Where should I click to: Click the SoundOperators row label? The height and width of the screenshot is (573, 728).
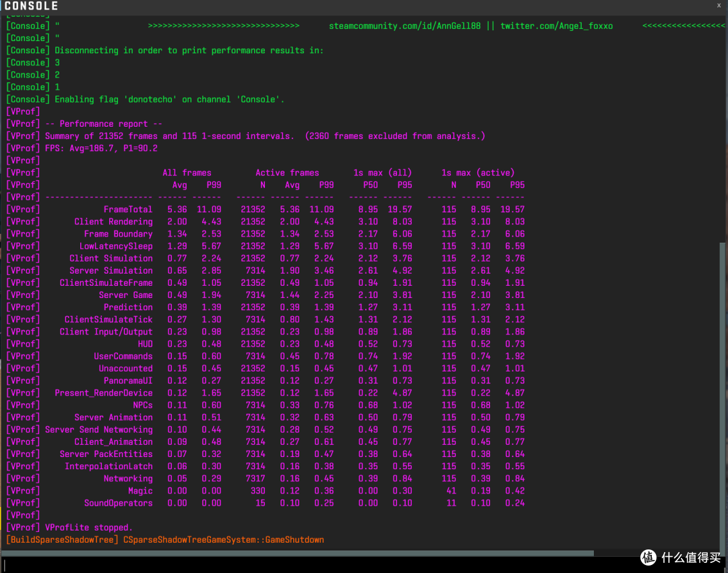118,503
